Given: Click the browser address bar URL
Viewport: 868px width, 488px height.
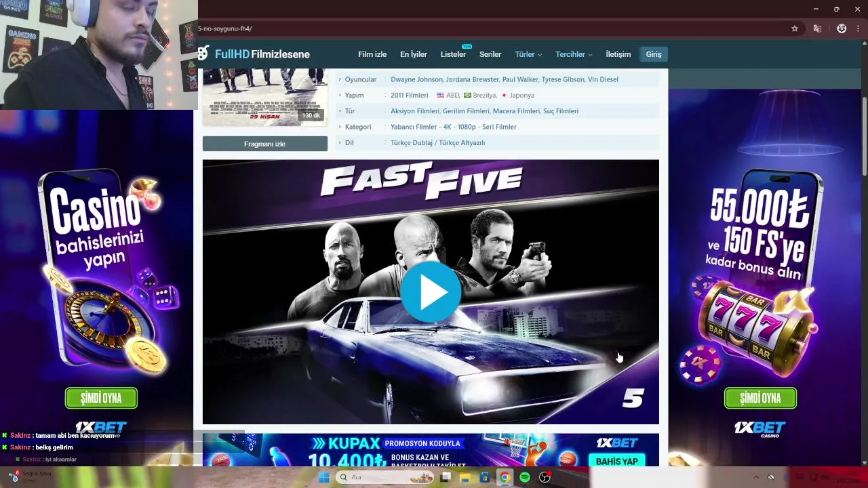Looking at the screenshot, I should [225, 28].
